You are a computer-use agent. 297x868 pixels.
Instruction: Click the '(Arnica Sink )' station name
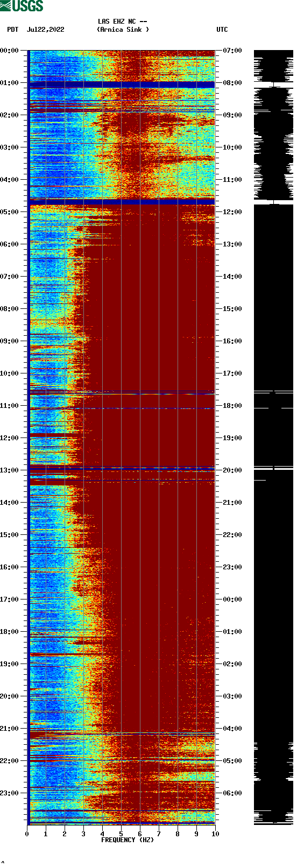click(123, 30)
